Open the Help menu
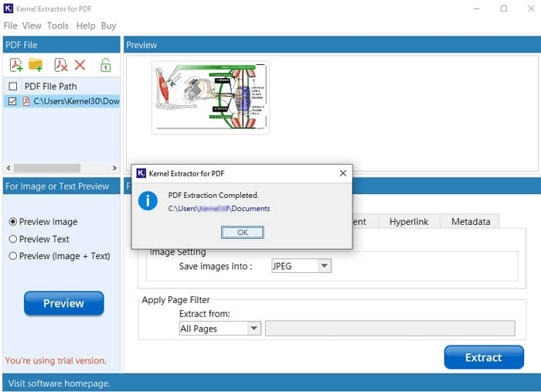This screenshot has width=541, height=392. (86, 26)
